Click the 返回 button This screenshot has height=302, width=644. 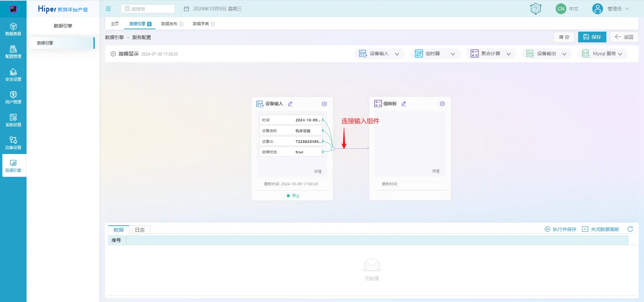coord(624,37)
